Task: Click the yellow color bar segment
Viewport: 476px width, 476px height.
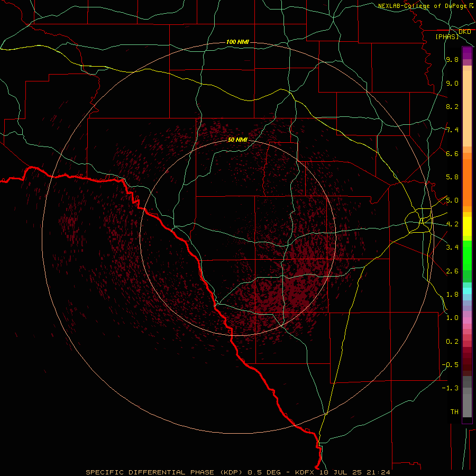Action: pyautogui.click(x=467, y=226)
